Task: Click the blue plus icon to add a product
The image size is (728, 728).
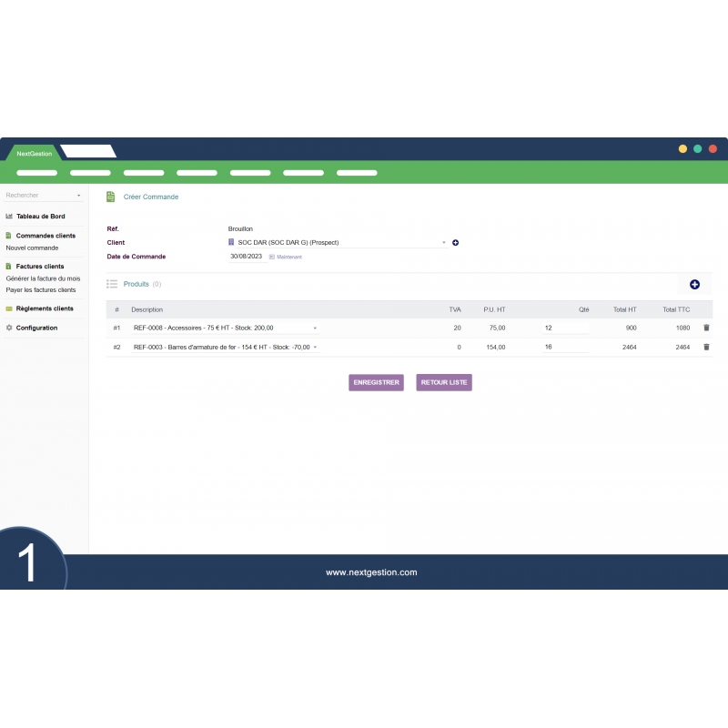Action: coord(695,284)
